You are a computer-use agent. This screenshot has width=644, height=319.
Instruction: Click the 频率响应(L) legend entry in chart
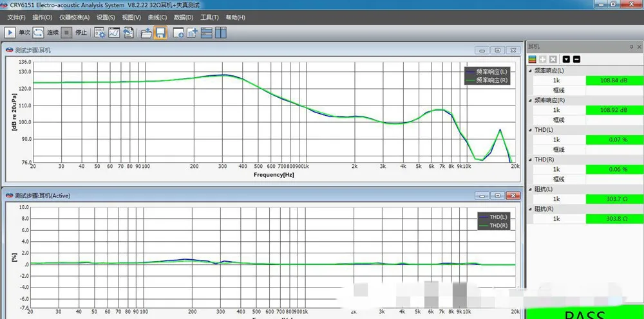click(487, 71)
